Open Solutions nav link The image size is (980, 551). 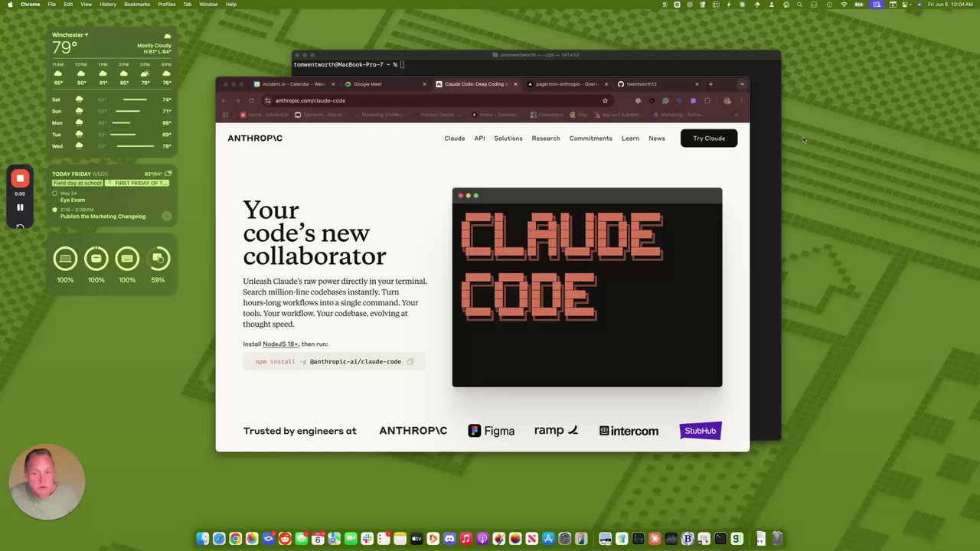point(508,139)
